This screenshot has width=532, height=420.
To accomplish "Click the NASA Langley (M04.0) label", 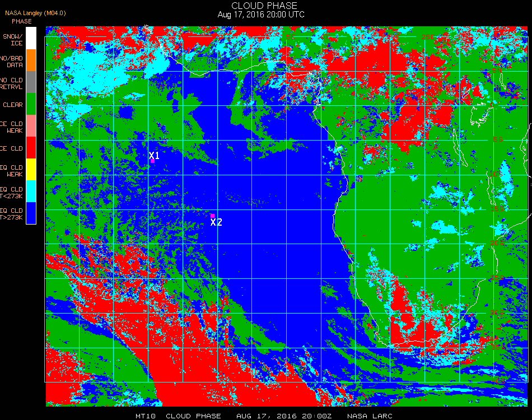I will coord(36,13).
